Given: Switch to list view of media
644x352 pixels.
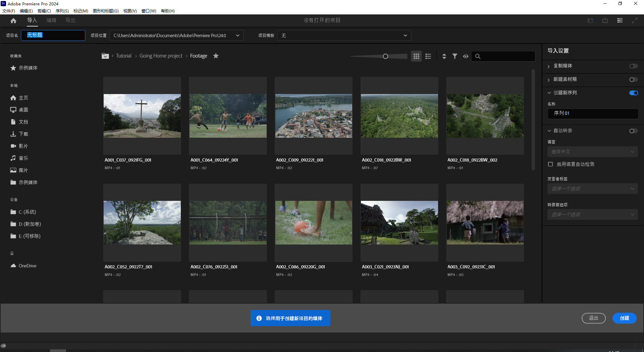Looking at the screenshot, I should [x=428, y=56].
